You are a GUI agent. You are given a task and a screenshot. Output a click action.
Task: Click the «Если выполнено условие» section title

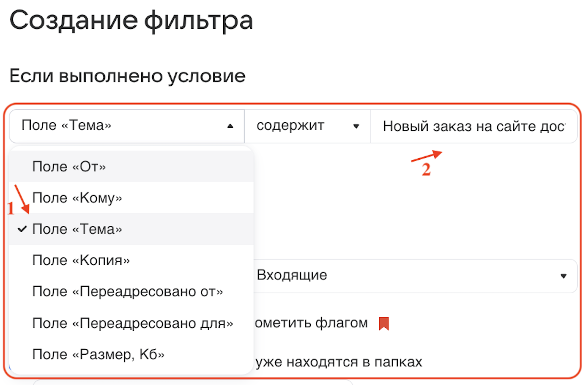127,76
